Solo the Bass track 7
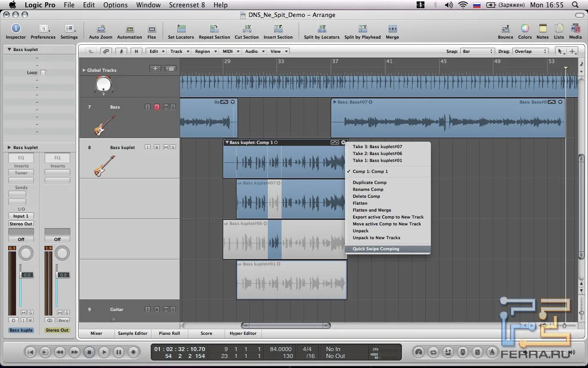588x368 pixels. pyautogui.click(x=173, y=107)
